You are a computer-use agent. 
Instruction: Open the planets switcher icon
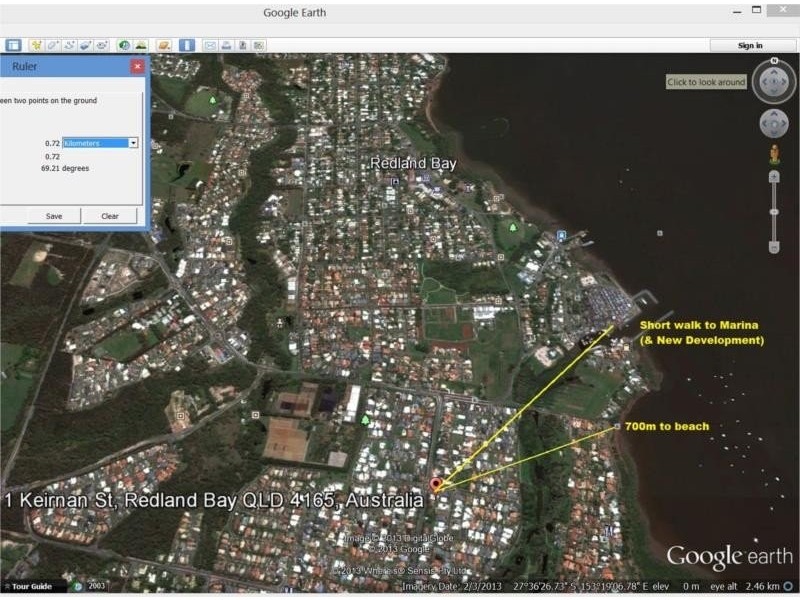(x=164, y=45)
